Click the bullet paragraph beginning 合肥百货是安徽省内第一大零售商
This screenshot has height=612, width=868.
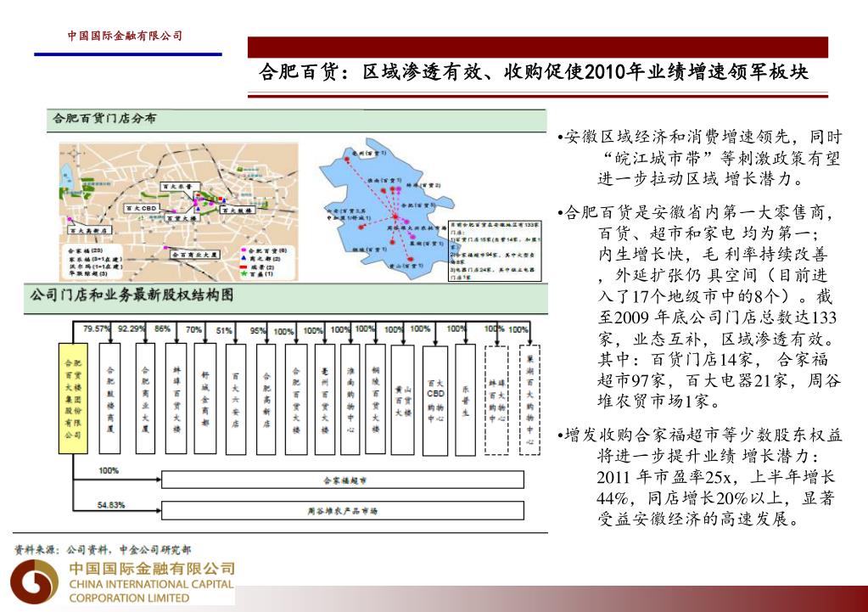click(x=698, y=307)
